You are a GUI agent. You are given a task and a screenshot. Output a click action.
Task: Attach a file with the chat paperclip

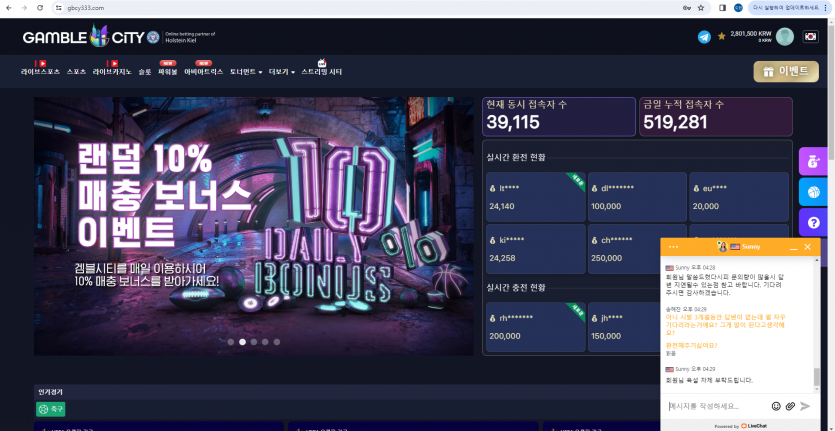click(x=790, y=406)
